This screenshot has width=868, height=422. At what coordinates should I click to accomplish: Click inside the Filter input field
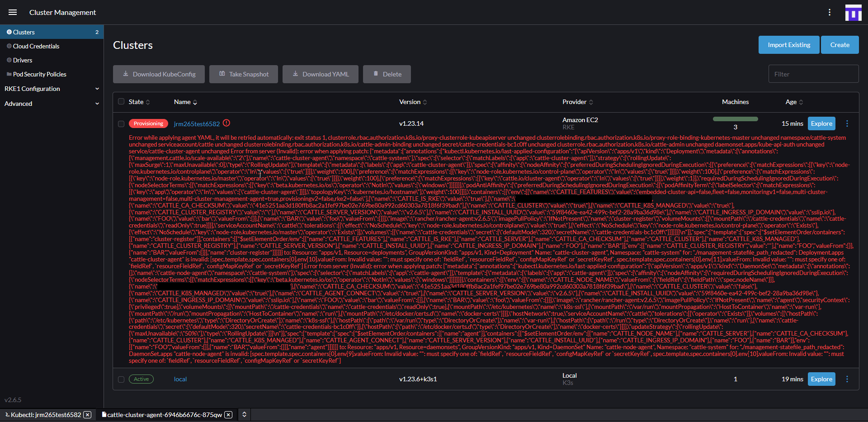pyautogui.click(x=813, y=73)
